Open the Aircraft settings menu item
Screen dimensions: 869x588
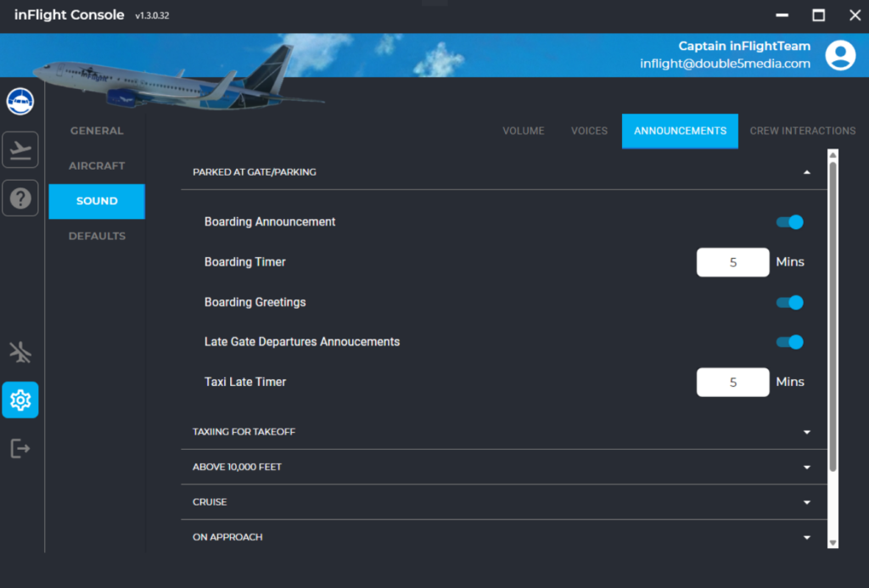(x=97, y=166)
